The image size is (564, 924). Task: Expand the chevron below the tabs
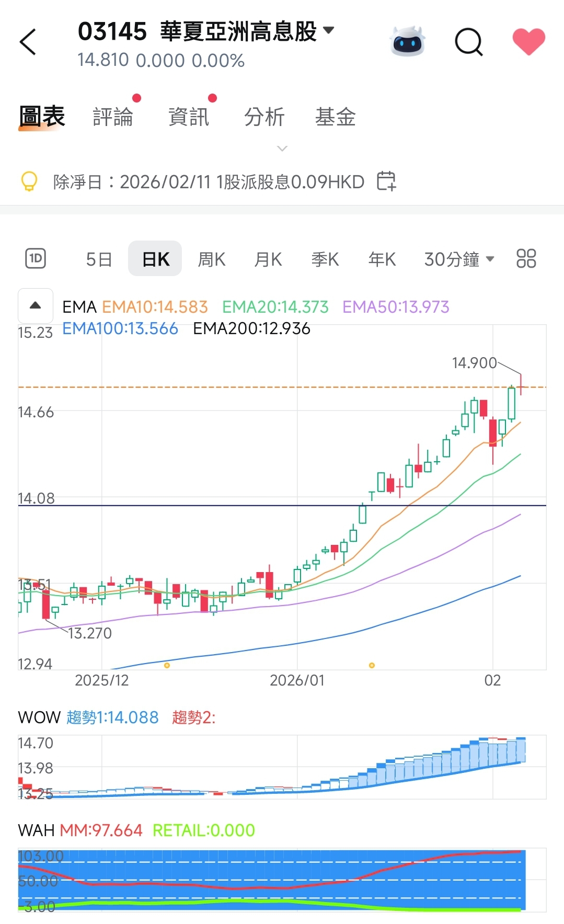(x=282, y=149)
